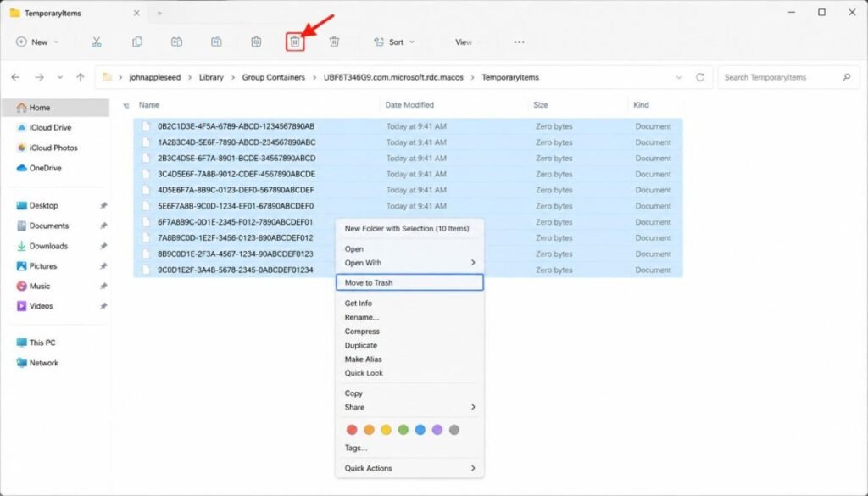This screenshot has width=868, height=496.
Task: Open the Sort dropdown
Action: click(x=394, y=42)
